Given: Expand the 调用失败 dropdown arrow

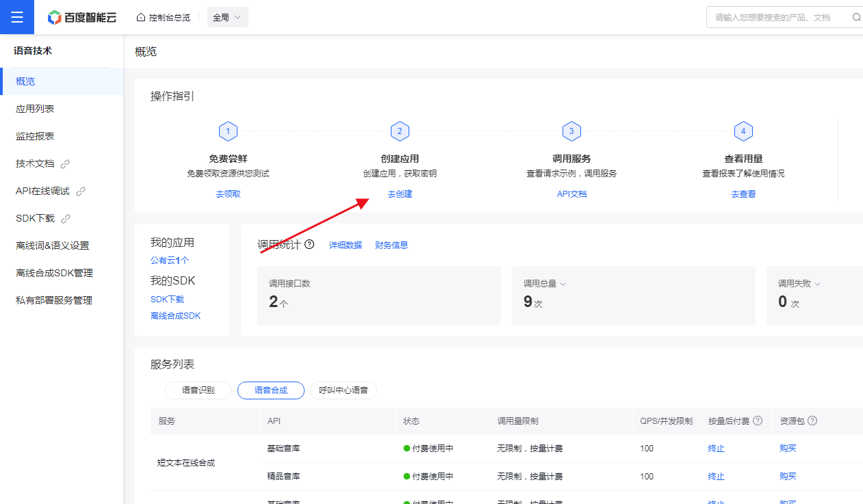Looking at the screenshot, I should (817, 283).
